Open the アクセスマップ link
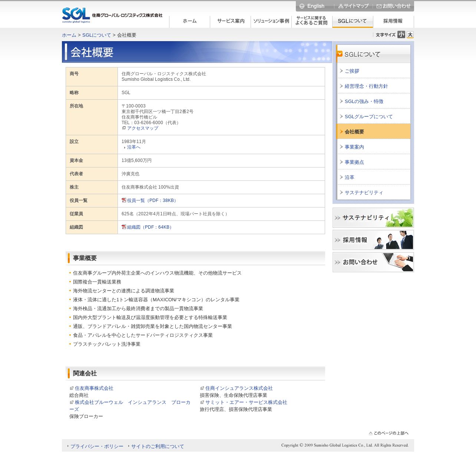The image size is (476, 458). click(x=143, y=128)
